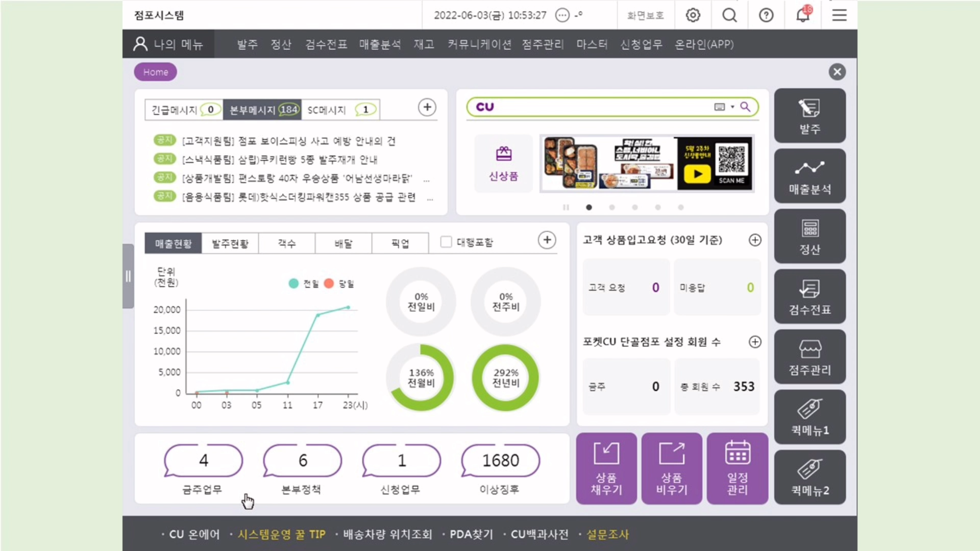Click the 상품 채우기 purple tile
The image size is (980, 551).
(x=606, y=468)
